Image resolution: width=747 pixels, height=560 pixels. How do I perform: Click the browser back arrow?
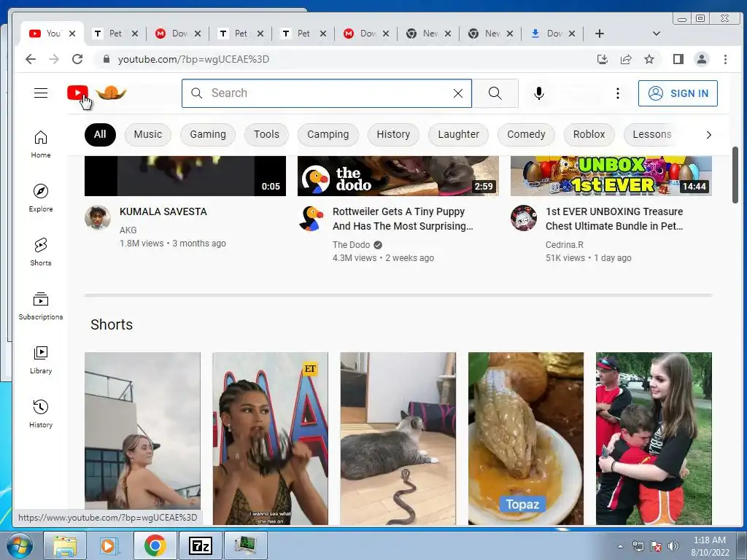point(31,59)
